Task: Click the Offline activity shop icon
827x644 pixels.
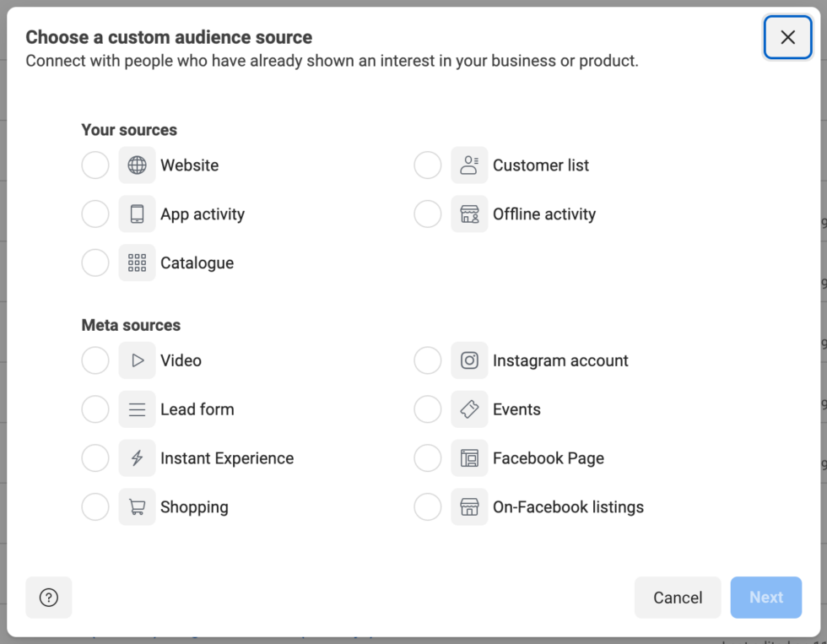Action: pyautogui.click(x=469, y=214)
